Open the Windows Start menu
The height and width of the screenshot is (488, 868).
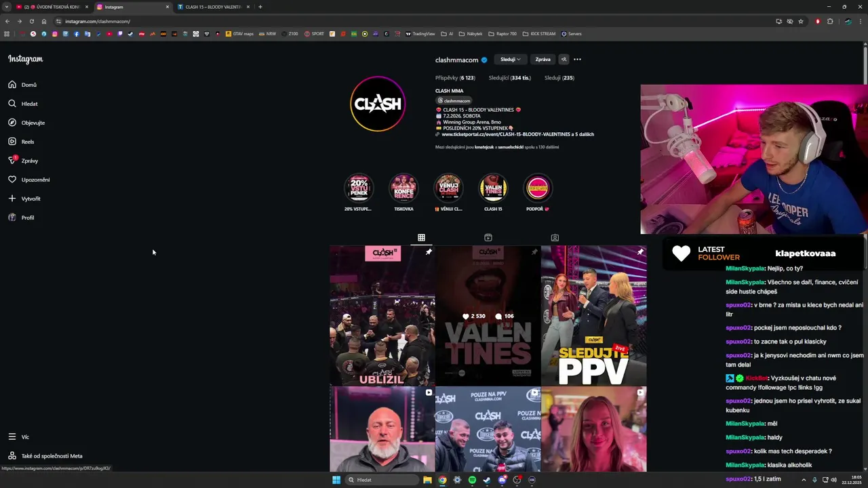click(x=336, y=480)
